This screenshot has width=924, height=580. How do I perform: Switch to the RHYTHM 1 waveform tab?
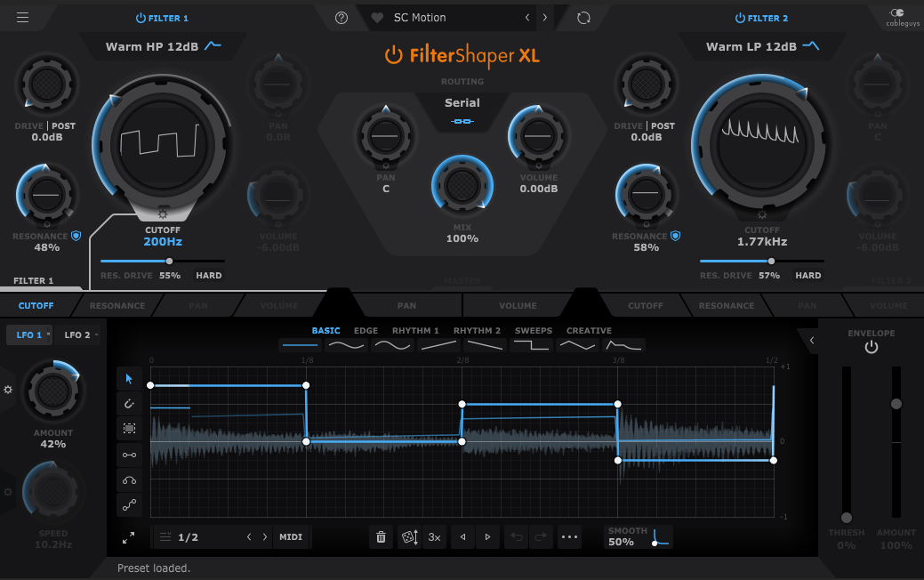coord(416,331)
